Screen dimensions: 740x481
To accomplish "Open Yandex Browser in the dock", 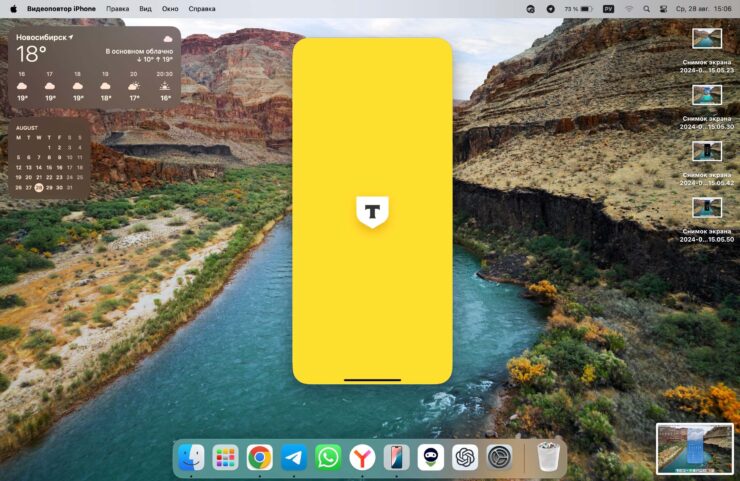I will (x=362, y=457).
